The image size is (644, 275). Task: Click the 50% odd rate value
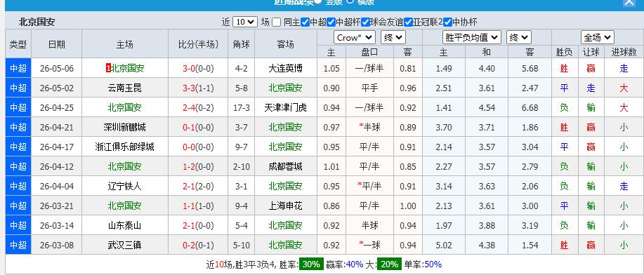click(x=433, y=264)
